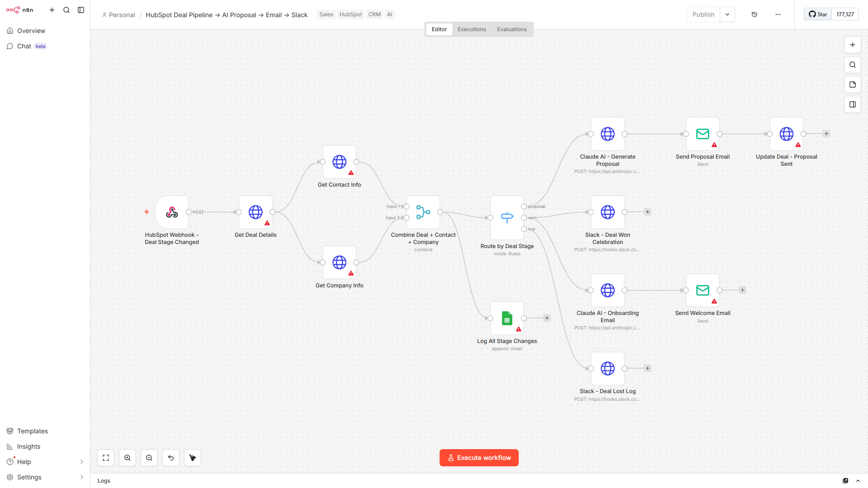Click Execute workflow
The width and height of the screenshot is (868, 488).
click(x=479, y=457)
